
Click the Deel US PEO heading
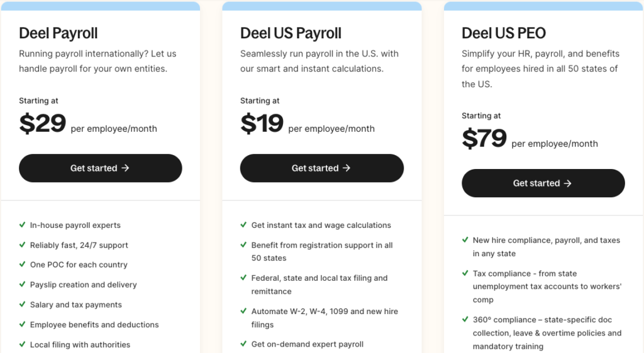click(504, 33)
